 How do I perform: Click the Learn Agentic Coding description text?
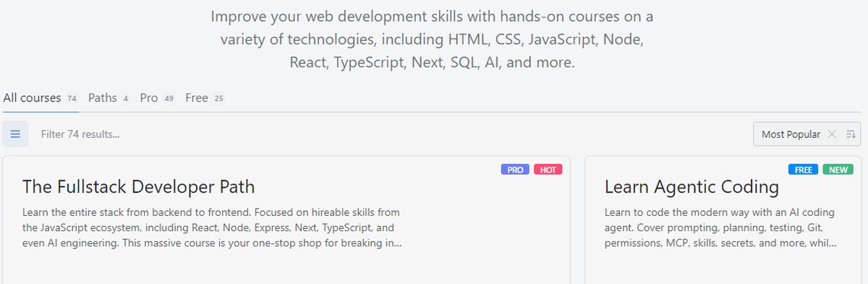pos(720,227)
